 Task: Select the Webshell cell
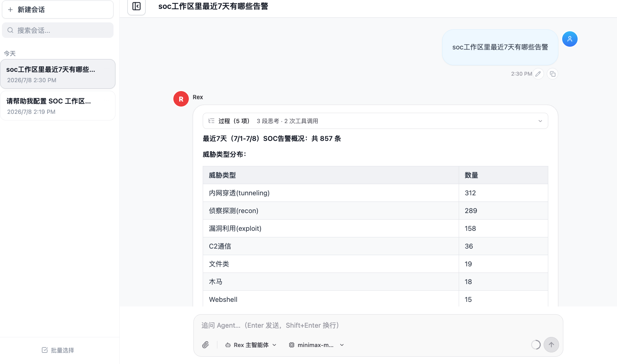coord(331,299)
